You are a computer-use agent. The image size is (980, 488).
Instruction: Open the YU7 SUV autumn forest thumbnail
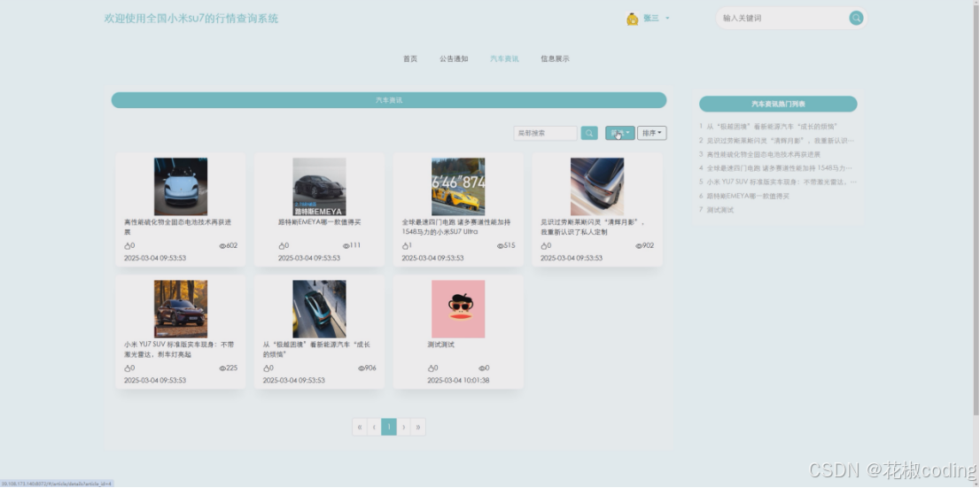(181, 309)
